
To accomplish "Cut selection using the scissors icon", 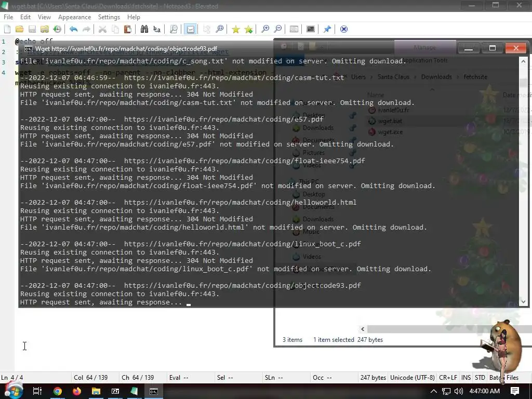I will click(102, 29).
